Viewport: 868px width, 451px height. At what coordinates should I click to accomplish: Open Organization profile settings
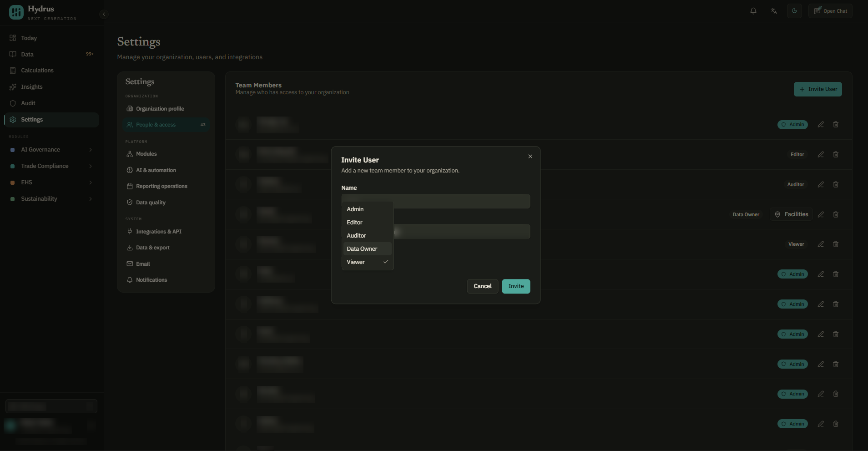[x=166, y=109]
